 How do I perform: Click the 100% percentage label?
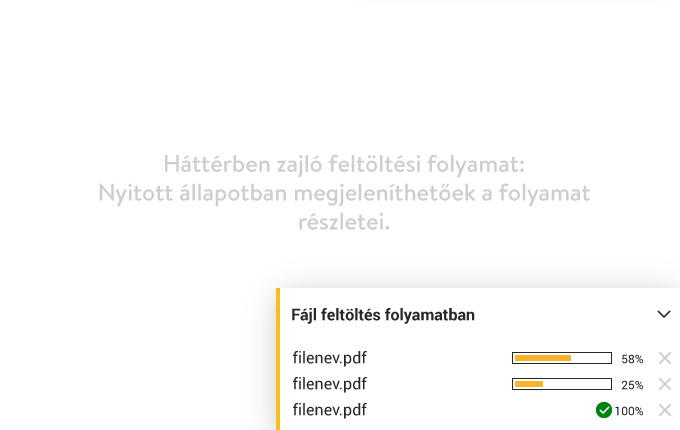628,411
